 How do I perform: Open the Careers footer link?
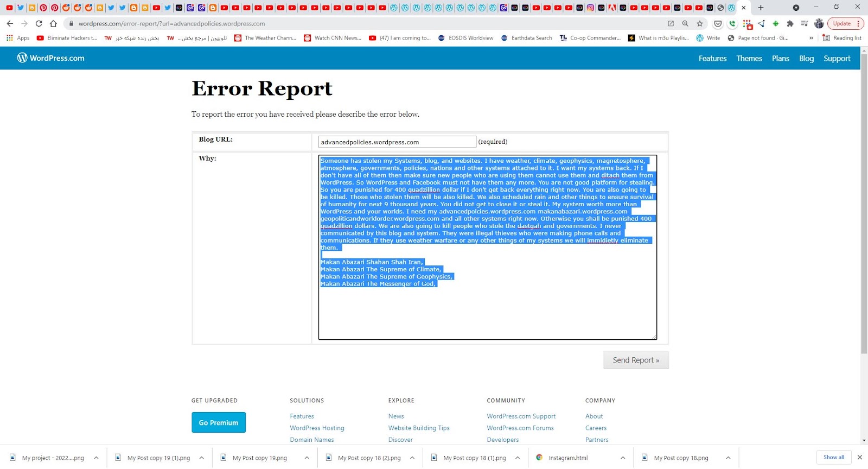(596, 428)
